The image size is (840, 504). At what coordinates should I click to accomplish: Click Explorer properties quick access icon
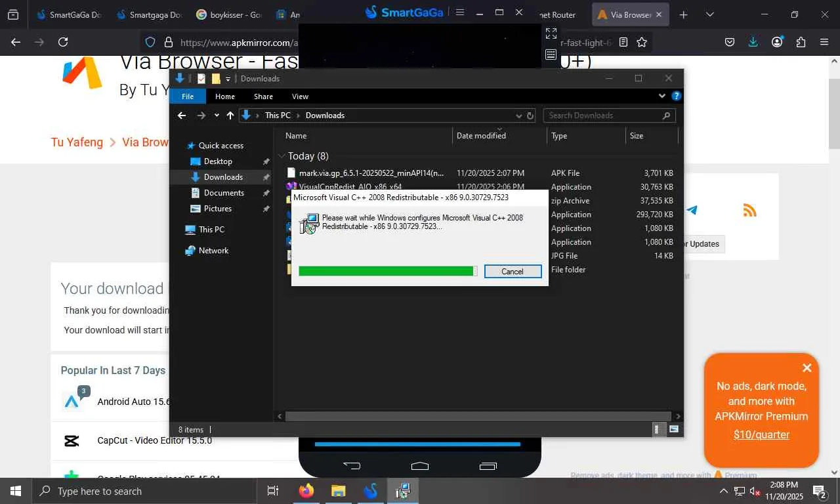pyautogui.click(x=201, y=79)
